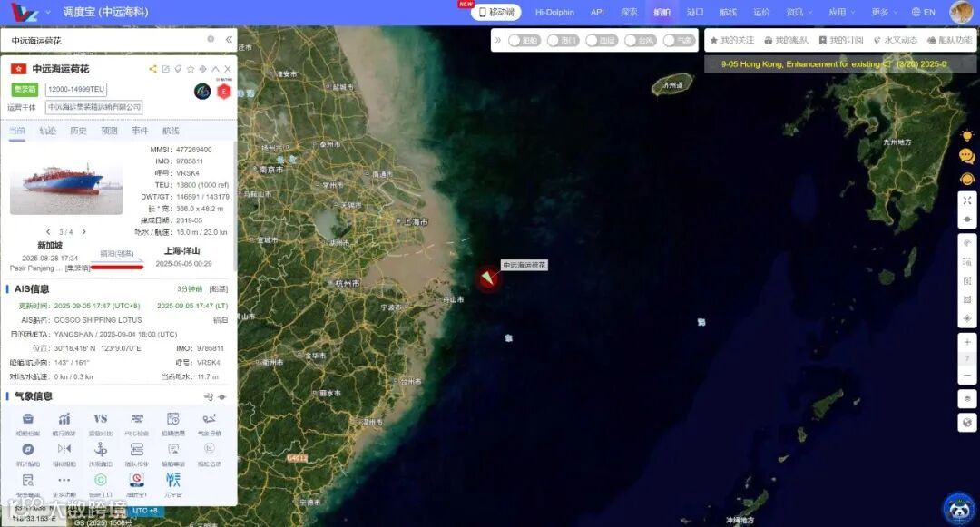Click the green 集装箱 type tag
This screenshot has height=527, width=980.
(24, 89)
